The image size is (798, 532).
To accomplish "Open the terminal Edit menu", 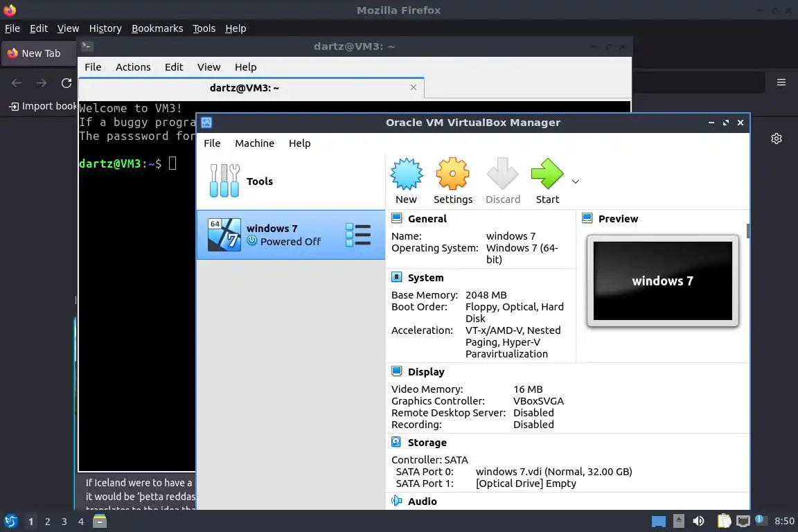I will point(174,67).
